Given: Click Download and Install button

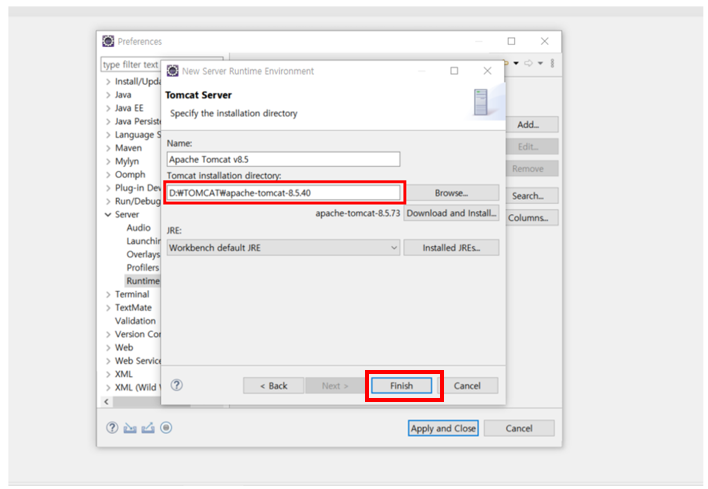Looking at the screenshot, I should [x=451, y=213].
